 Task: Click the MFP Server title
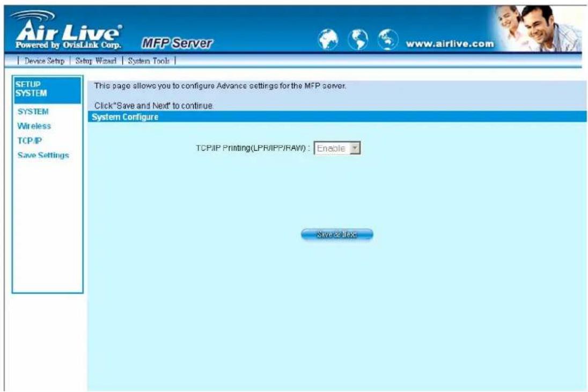pyautogui.click(x=177, y=43)
